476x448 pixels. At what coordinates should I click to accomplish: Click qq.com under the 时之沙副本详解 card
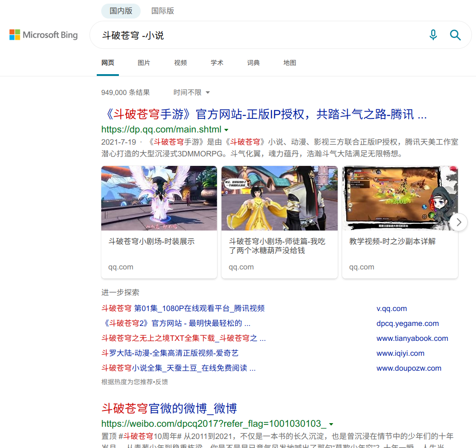point(362,267)
